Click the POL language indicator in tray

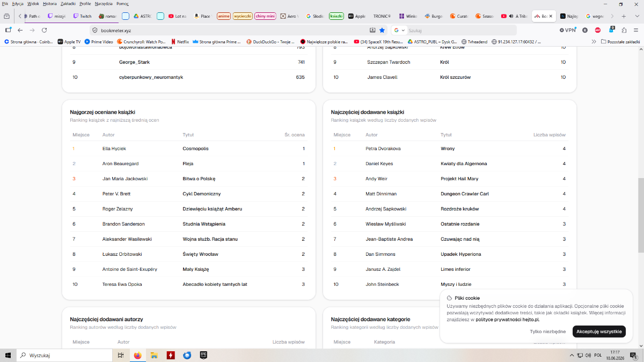tap(598, 355)
